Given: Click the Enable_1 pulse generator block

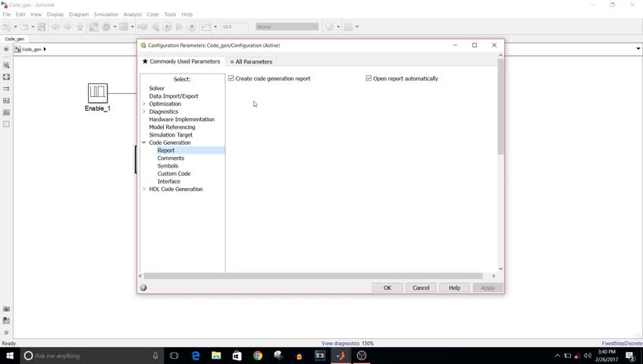Looking at the screenshot, I should 98,93.
